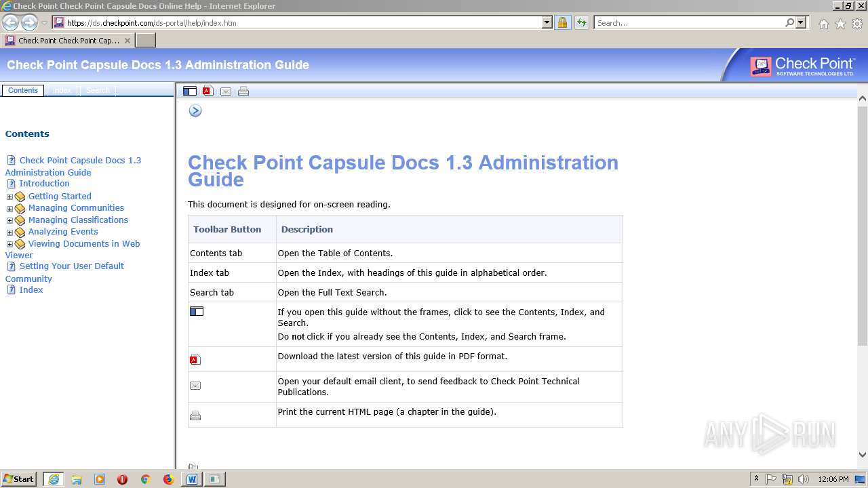Click the page icon beside Setting Your User Default

pyautogui.click(x=11, y=266)
